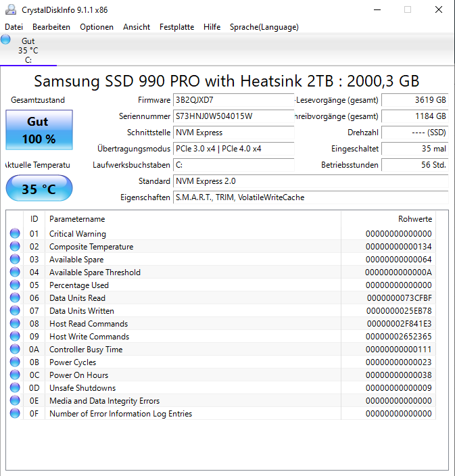The image size is (455, 476).
Task: Click the Firmware field 3B2QJXD7
Action: 233,100
